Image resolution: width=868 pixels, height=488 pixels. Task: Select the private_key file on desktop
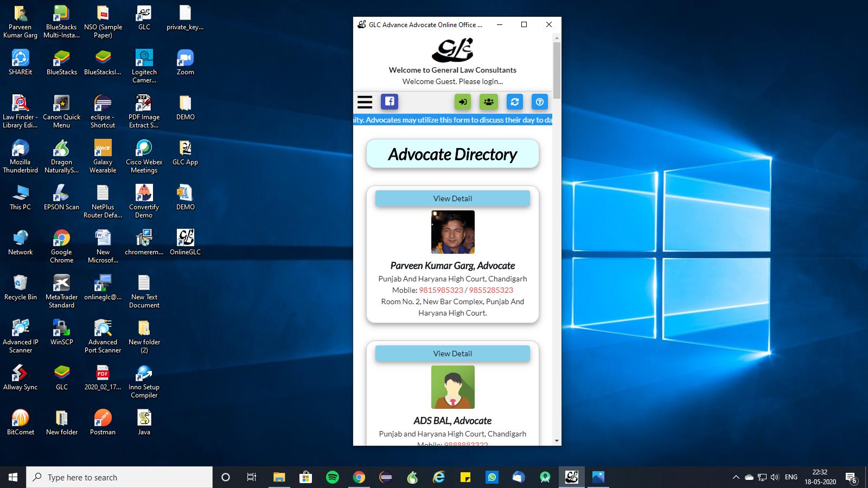tap(185, 17)
